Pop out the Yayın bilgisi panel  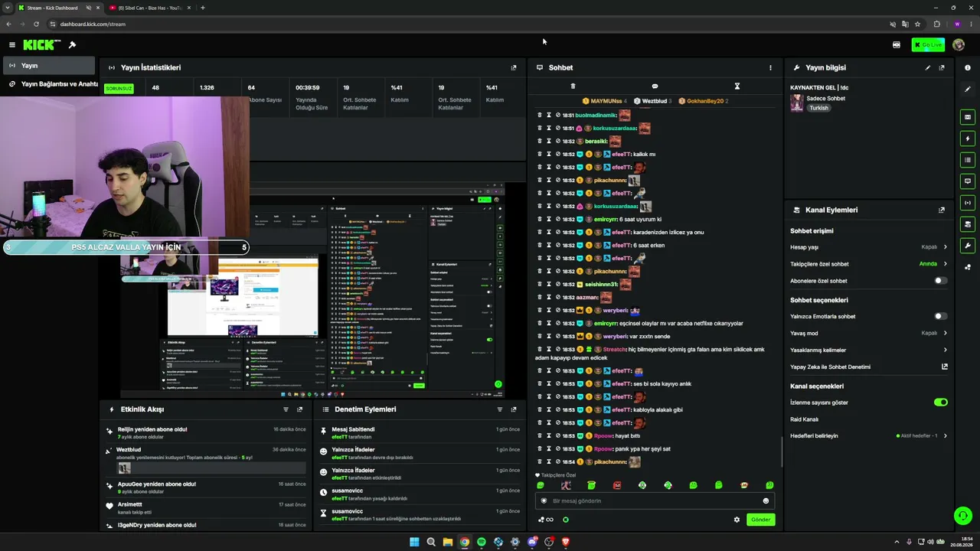942,67
